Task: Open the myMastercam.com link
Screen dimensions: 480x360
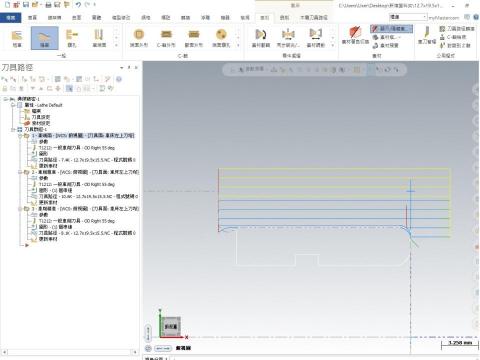Action: (444, 17)
